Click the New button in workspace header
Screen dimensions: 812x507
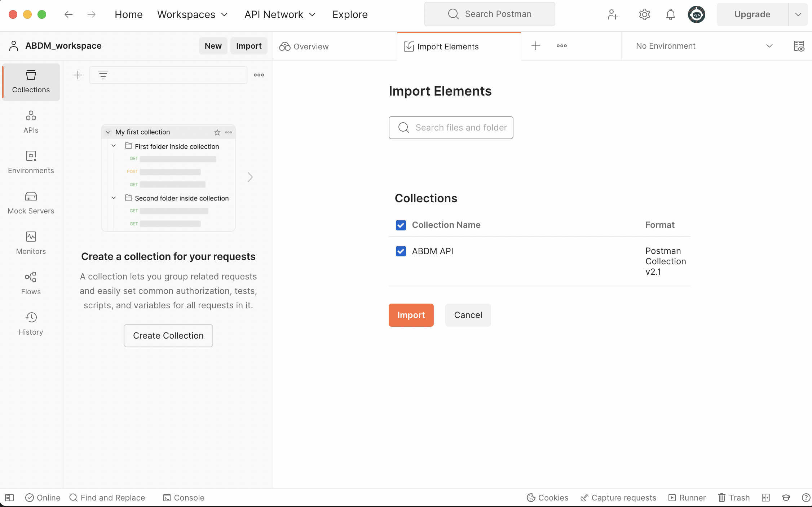(213, 46)
